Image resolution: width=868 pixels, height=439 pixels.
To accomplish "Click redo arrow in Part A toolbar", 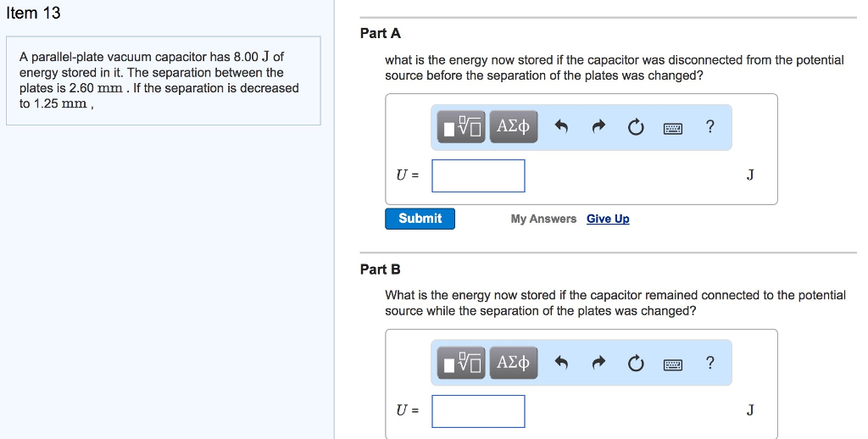I will tap(598, 127).
